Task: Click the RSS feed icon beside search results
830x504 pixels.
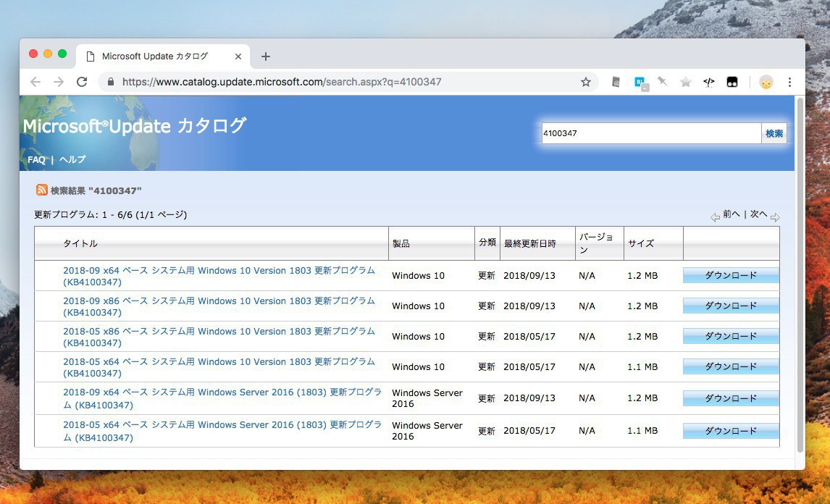Action: point(42,190)
